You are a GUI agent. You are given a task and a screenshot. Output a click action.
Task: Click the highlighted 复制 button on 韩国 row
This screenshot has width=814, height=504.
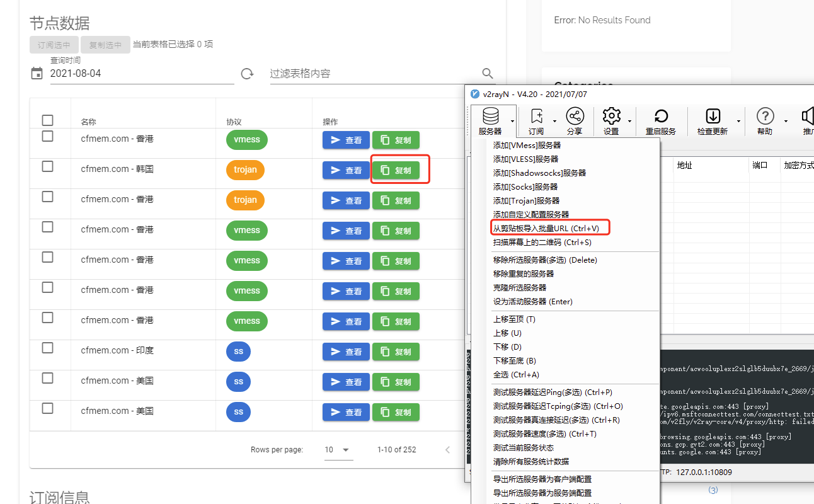396,170
